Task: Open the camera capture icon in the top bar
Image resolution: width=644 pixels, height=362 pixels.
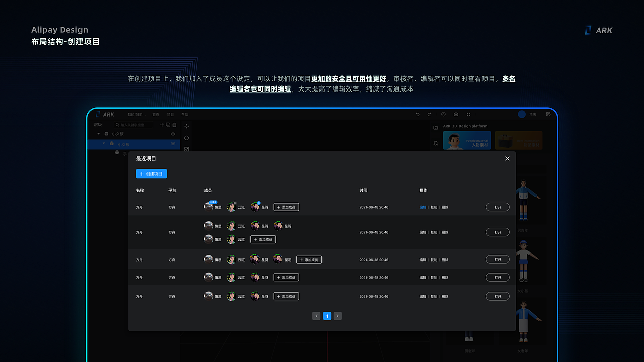Action: (x=456, y=114)
